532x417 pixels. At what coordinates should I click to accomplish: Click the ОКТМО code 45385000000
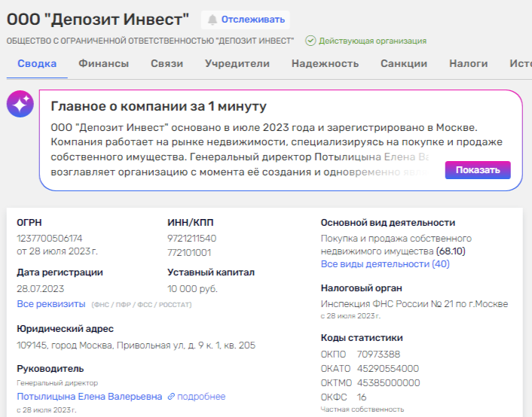(389, 383)
